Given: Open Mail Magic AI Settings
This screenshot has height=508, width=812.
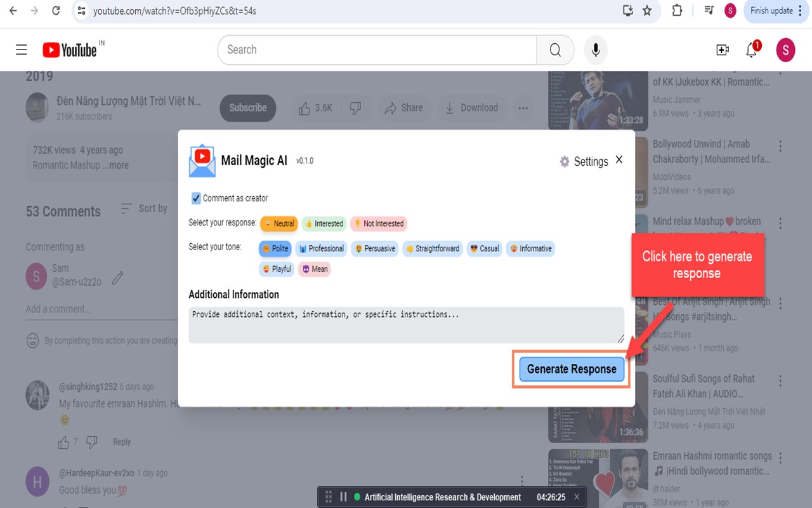Looking at the screenshot, I should pyautogui.click(x=584, y=161).
